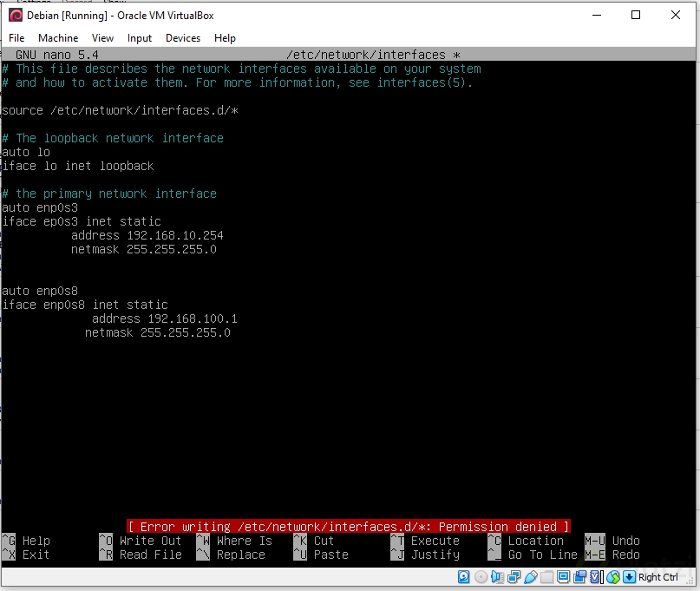
Task: Click the ^T Execute shortcut
Action: (x=425, y=541)
